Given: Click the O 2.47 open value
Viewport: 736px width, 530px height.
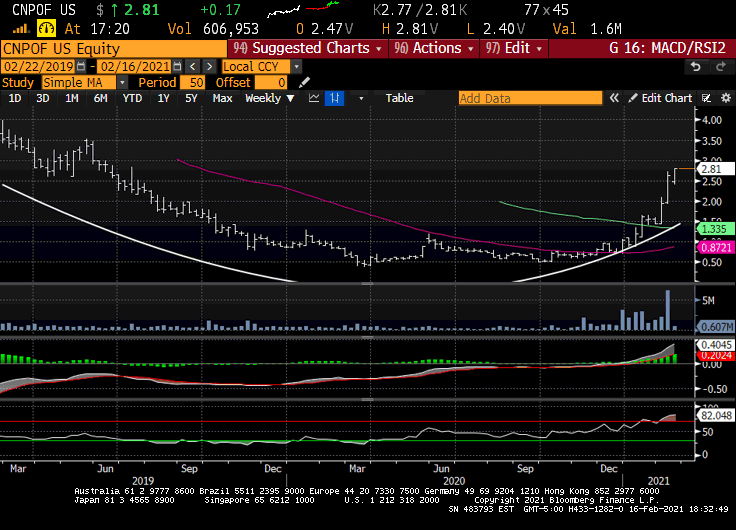Looking at the screenshot, I should pyautogui.click(x=324, y=29).
